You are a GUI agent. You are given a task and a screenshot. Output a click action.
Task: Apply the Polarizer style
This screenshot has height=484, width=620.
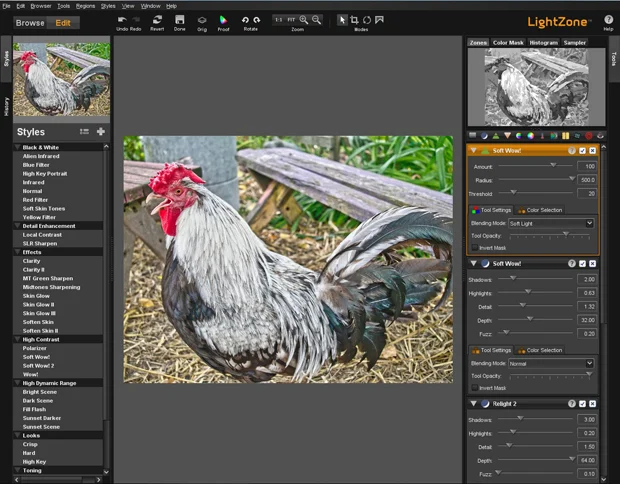click(34, 348)
